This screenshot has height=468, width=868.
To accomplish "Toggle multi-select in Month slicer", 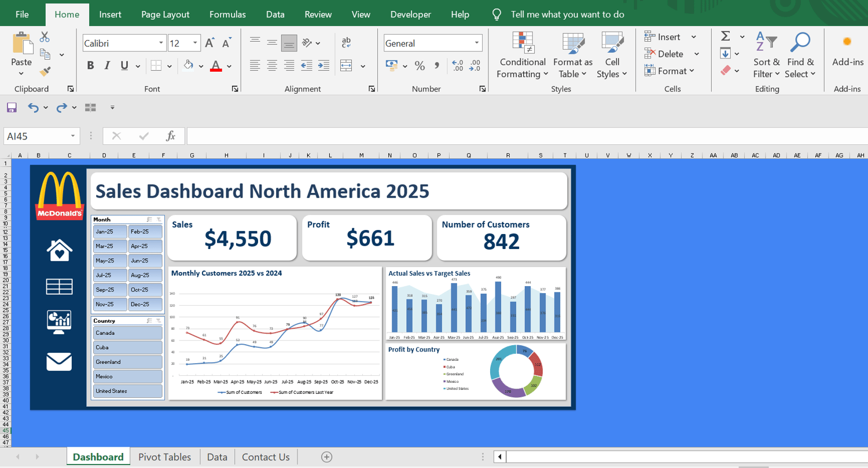I will click(149, 220).
